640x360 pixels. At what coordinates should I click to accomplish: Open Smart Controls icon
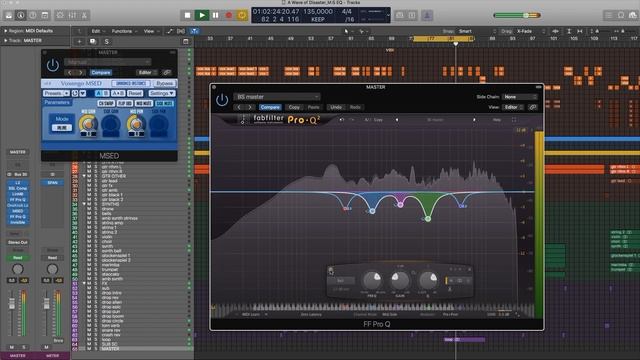pos(60,16)
